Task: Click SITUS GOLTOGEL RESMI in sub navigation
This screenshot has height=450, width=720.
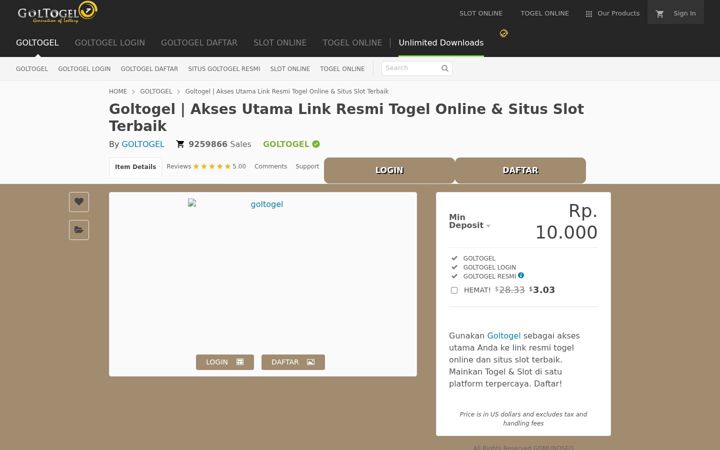Action: [224, 69]
